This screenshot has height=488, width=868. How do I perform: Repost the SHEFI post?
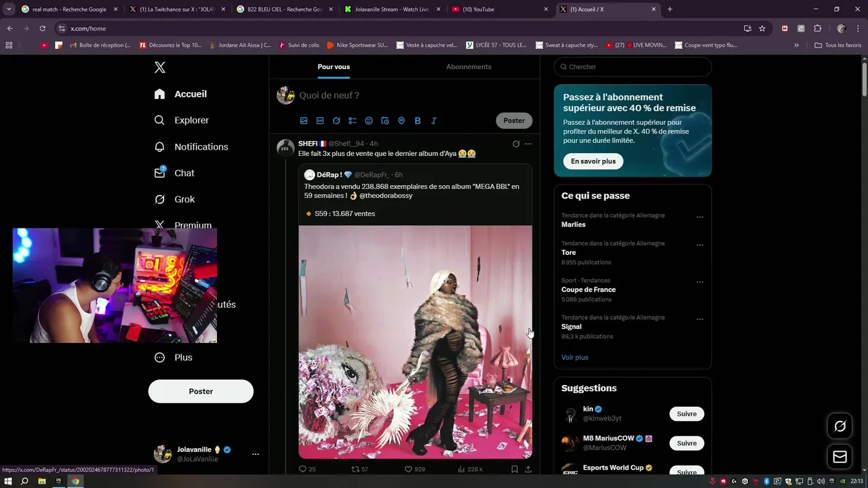(355, 469)
